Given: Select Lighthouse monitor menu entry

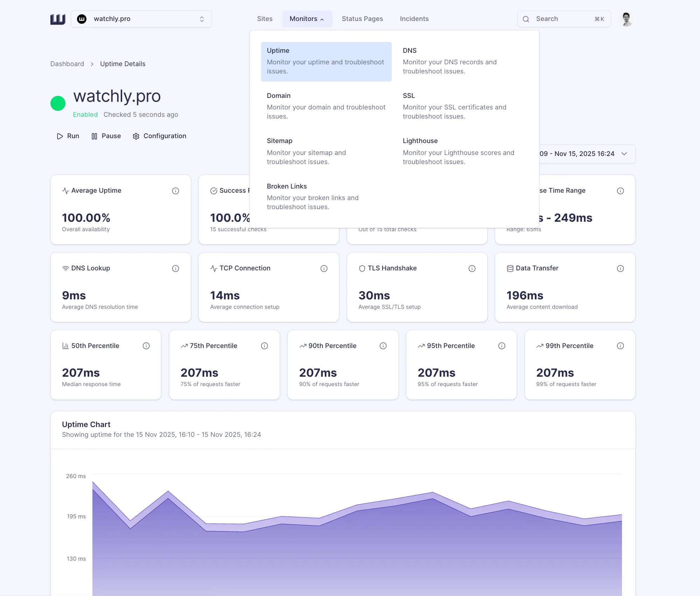Looking at the screenshot, I should point(458,151).
